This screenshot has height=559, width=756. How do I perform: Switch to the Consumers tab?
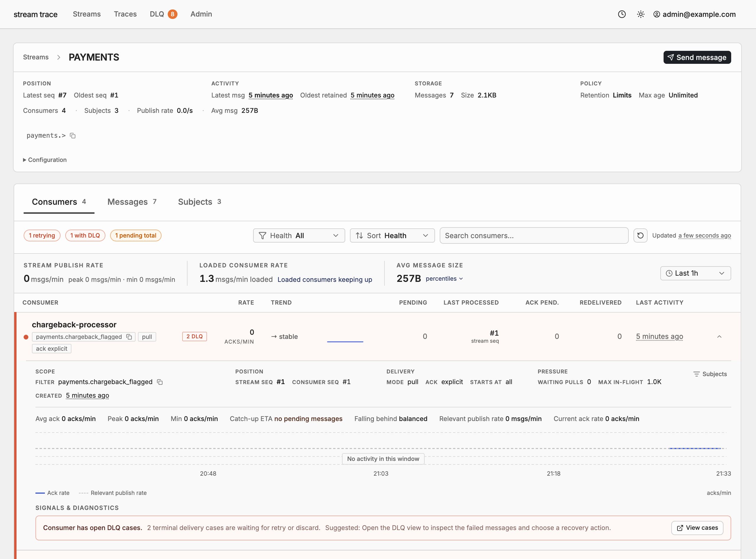tap(59, 202)
